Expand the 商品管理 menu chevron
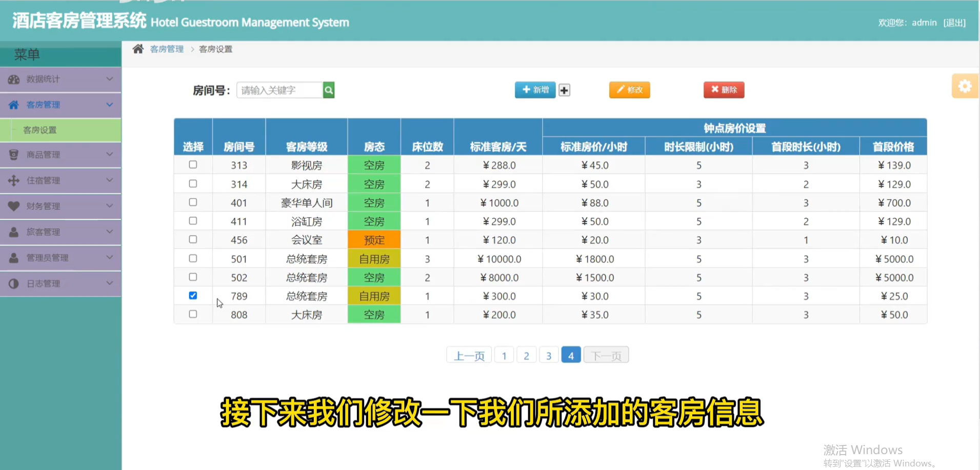Viewport: 980px width, 470px height. (x=109, y=155)
